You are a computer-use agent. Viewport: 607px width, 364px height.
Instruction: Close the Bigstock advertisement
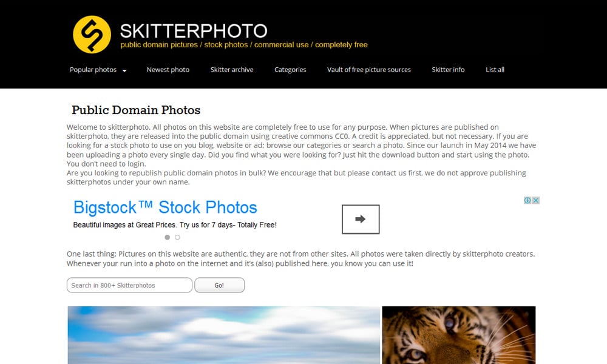click(x=536, y=200)
